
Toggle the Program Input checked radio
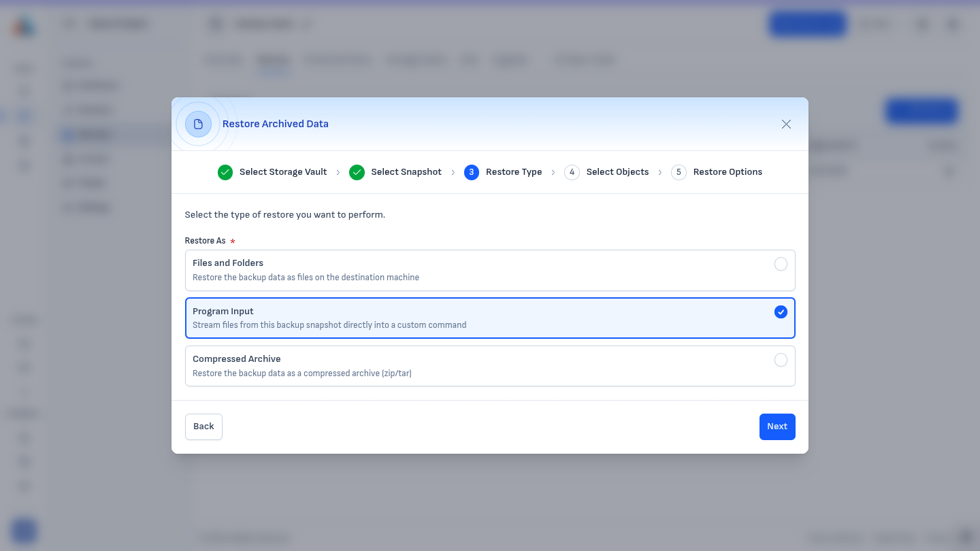click(781, 312)
